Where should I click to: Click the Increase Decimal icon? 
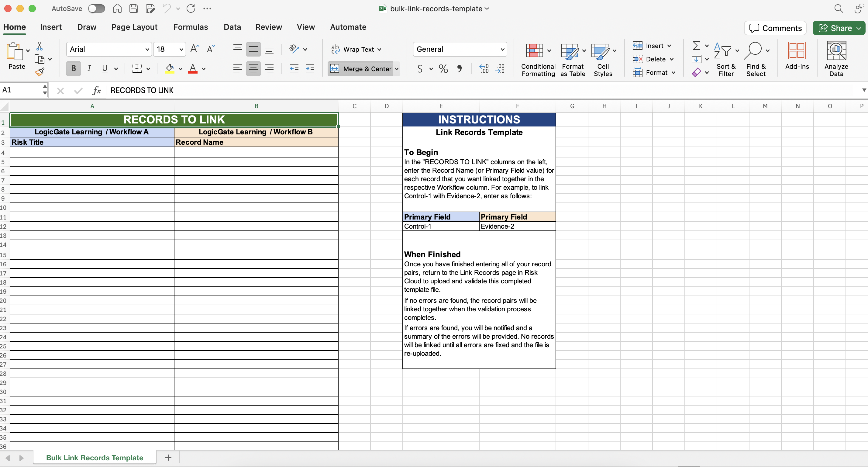point(484,69)
